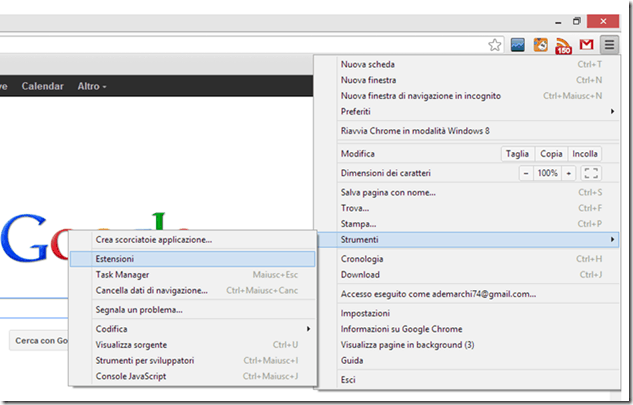The image size is (633, 405).
Task: Open Download from the Chrome menu
Action: (478, 275)
